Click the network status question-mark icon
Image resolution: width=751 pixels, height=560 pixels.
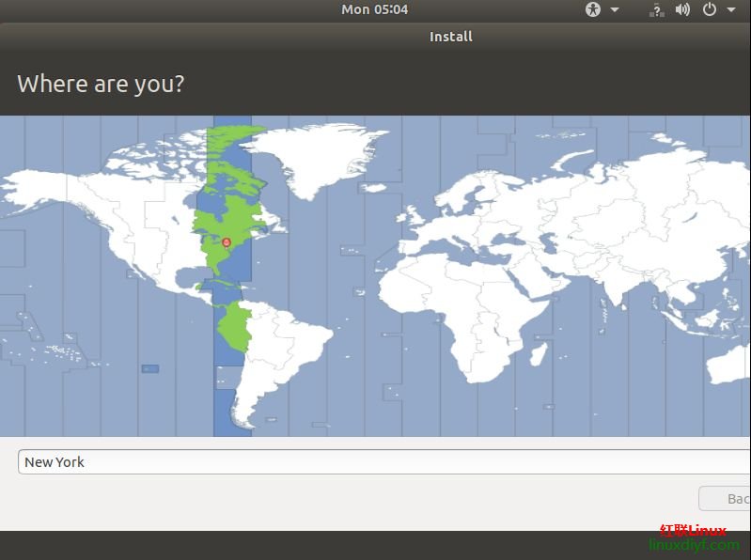[657, 9]
